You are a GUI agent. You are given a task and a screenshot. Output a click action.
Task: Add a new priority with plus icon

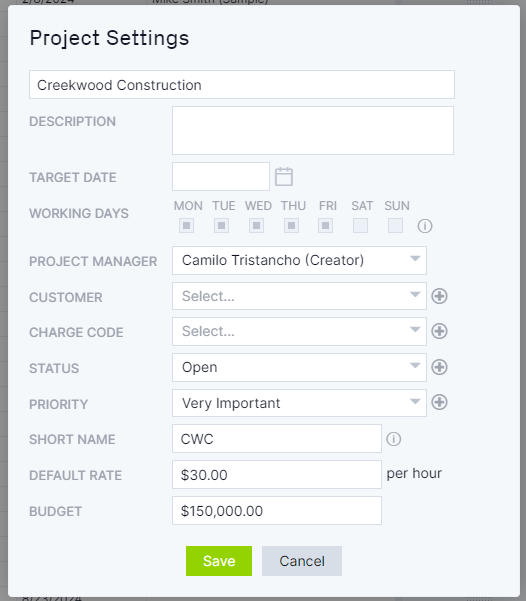point(439,402)
